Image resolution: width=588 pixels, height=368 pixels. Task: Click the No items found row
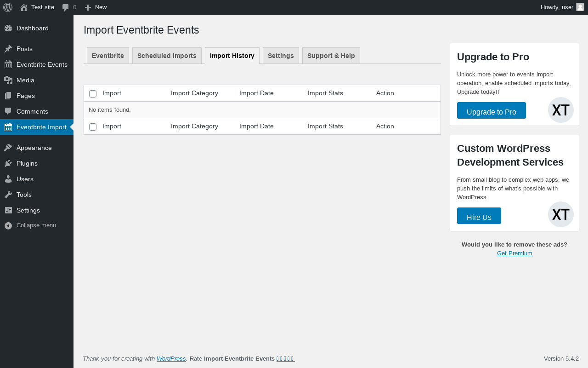pos(262,109)
